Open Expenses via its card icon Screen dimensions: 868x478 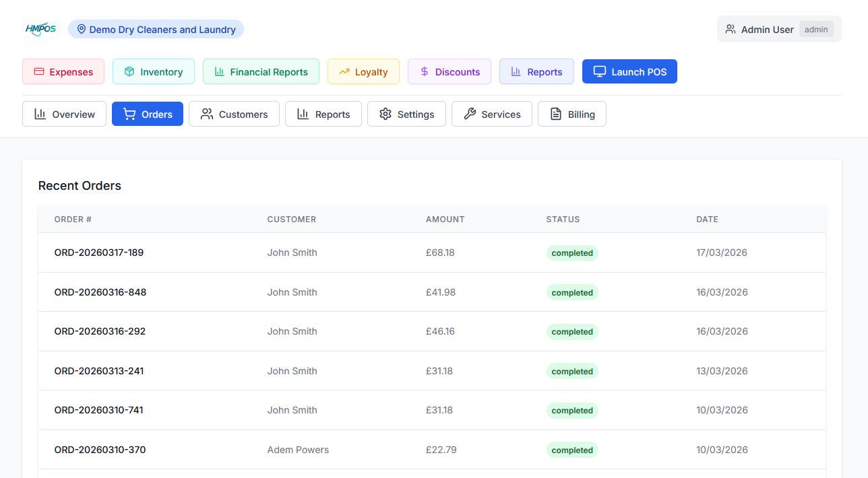coord(39,72)
